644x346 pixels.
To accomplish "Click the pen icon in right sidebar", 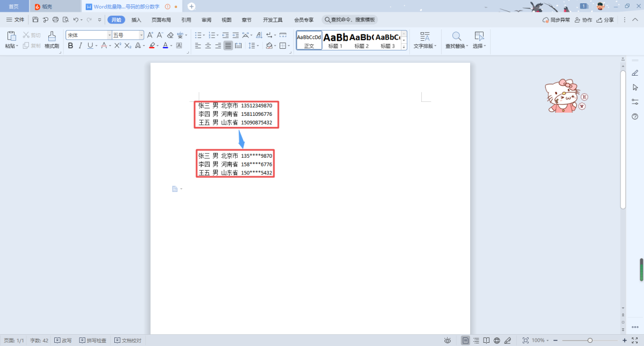I will (635, 73).
